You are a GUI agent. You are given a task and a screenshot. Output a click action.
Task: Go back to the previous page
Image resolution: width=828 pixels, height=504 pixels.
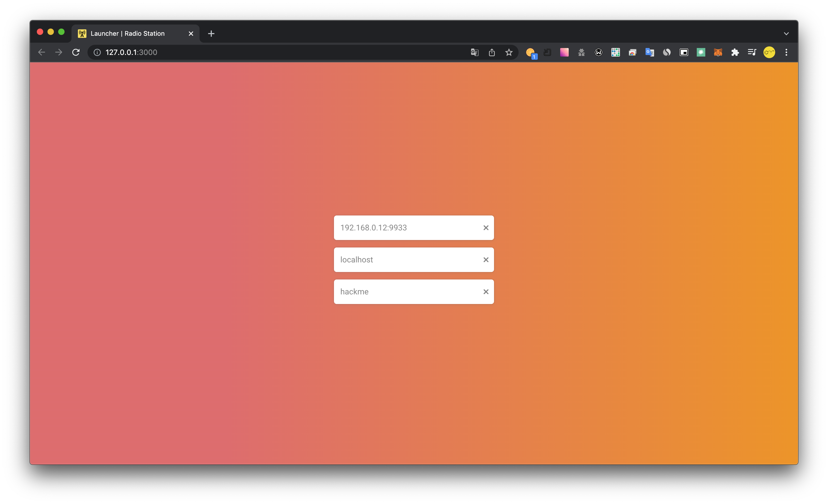[x=41, y=52]
